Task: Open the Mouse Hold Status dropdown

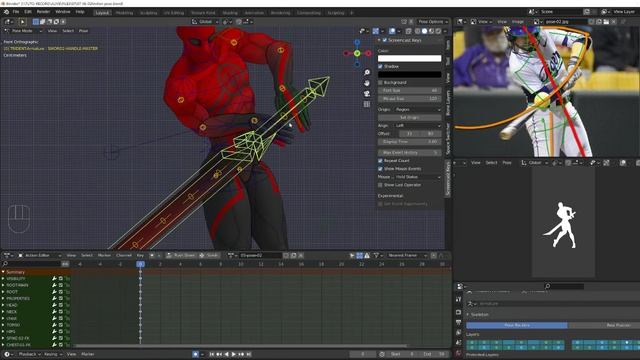Action: coord(417,177)
